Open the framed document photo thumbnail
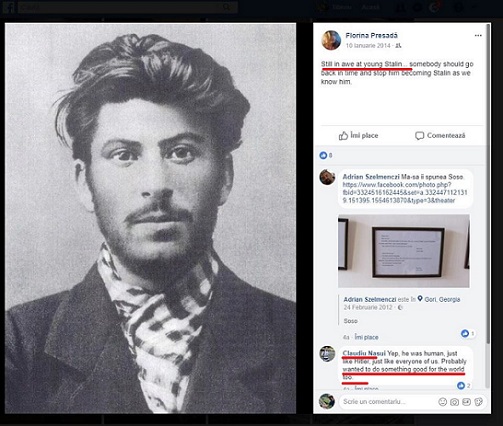Screen dimensions: 503x426 (404, 251)
